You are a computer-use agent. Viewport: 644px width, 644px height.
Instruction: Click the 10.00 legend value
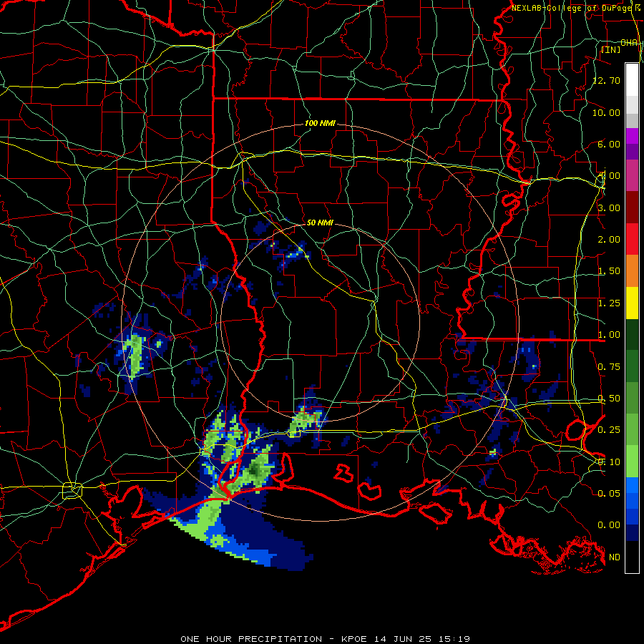coord(606,112)
